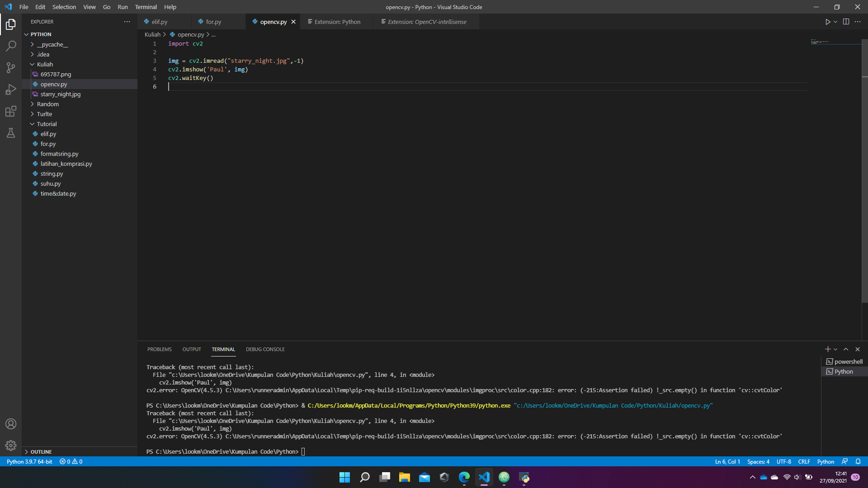868x488 pixels.
Task: Select the powershell terminal instance
Action: (x=844, y=361)
